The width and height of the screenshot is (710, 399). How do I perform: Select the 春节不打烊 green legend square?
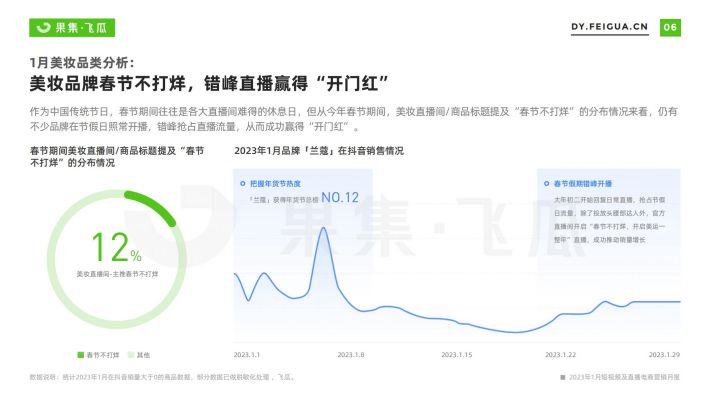pos(81,355)
